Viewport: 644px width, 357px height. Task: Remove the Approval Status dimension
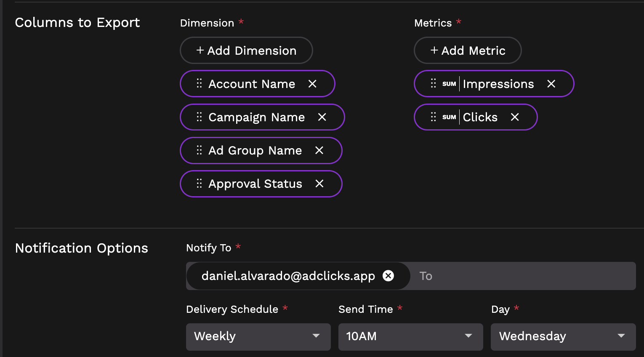[x=319, y=184]
